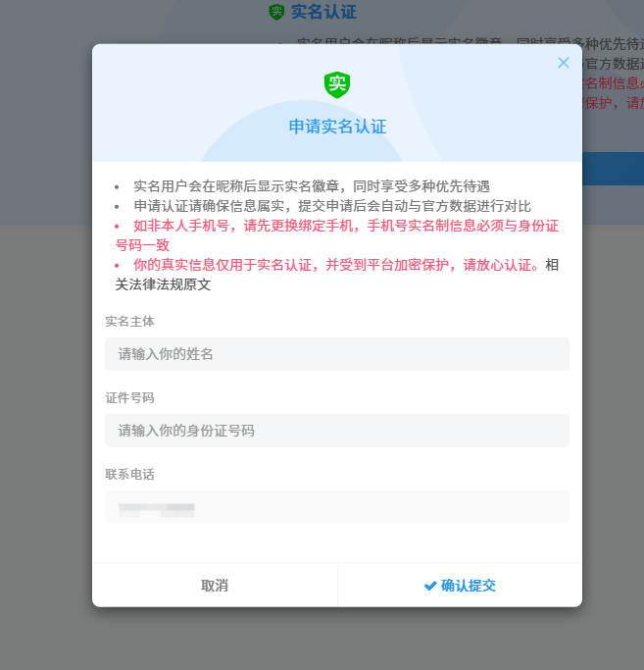Click the green shield icon beside background 实名认证 title
Screen dimensions: 644x670
pyautogui.click(x=276, y=12)
